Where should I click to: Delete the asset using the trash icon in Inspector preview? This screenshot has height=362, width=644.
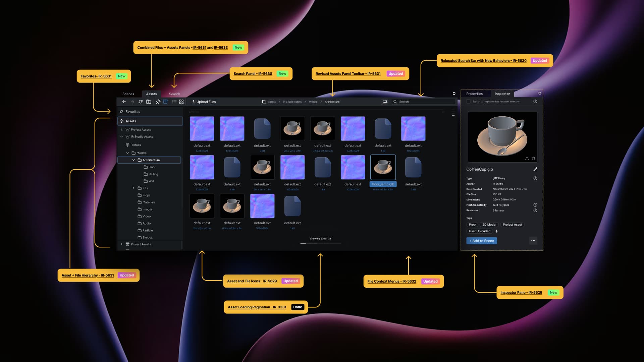point(533,159)
